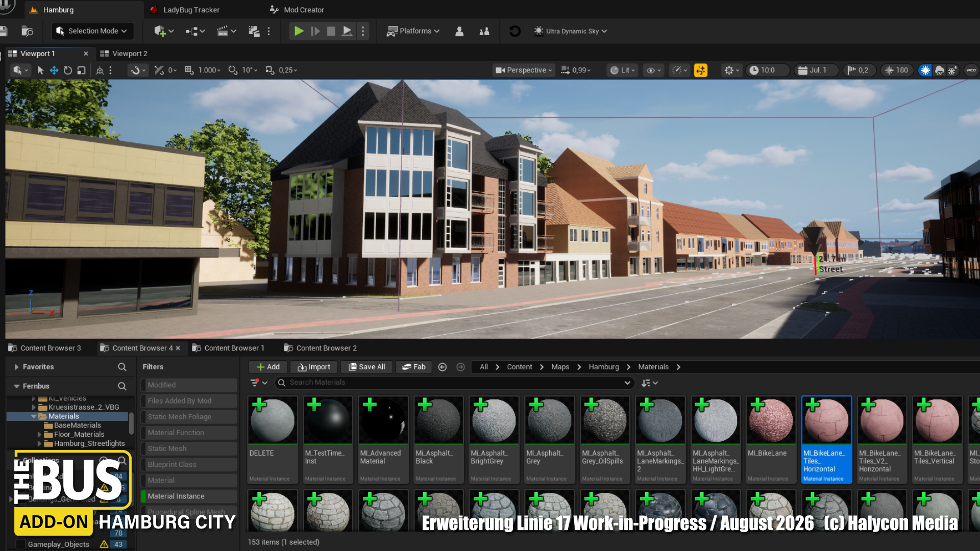Screen dimensions: 980x551
Task: Open the Platforms menu
Action: pos(413,31)
